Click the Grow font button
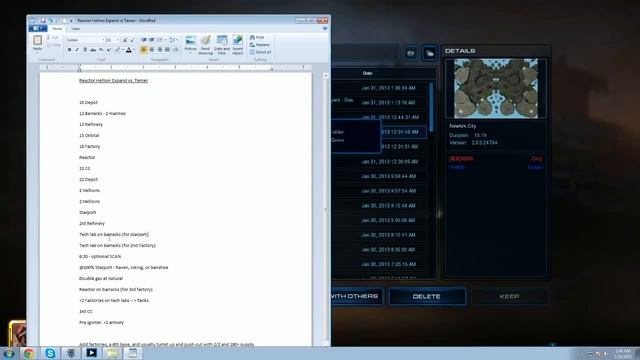640x360 pixels. click(125, 40)
